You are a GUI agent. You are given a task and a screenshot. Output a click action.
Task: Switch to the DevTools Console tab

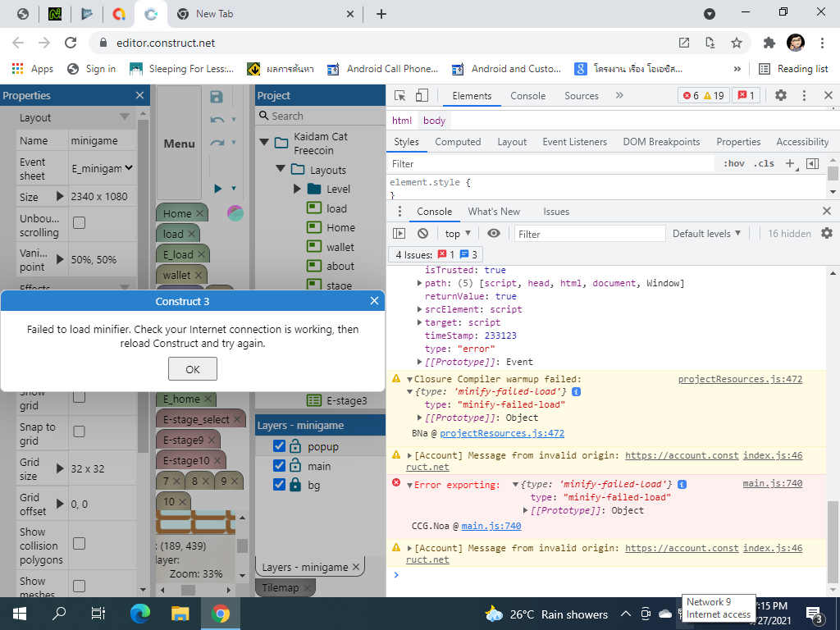(527, 96)
